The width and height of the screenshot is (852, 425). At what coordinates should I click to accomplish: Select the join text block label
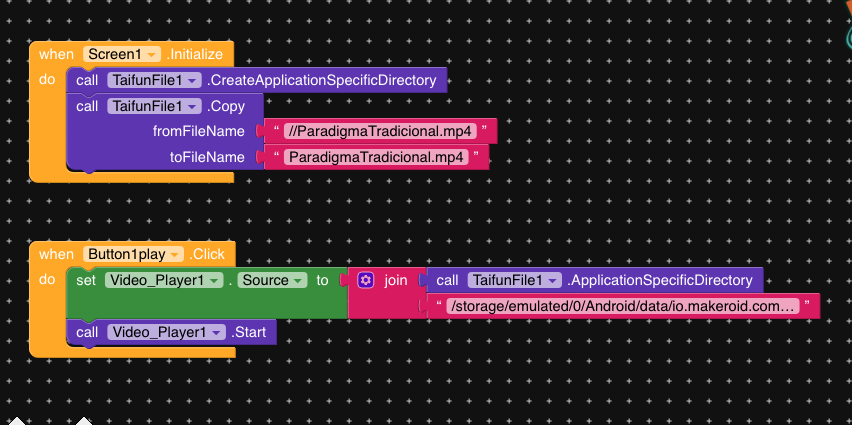coord(396,280)
